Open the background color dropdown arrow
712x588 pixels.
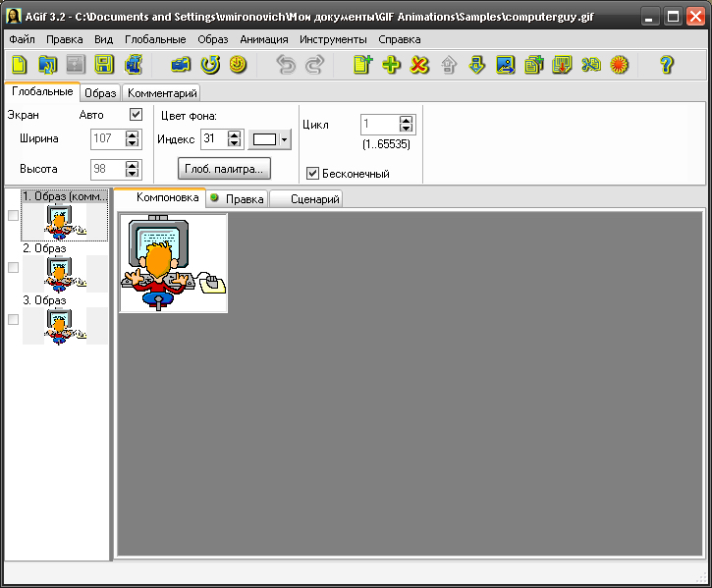pyautogui.click(x=285, y=139)
